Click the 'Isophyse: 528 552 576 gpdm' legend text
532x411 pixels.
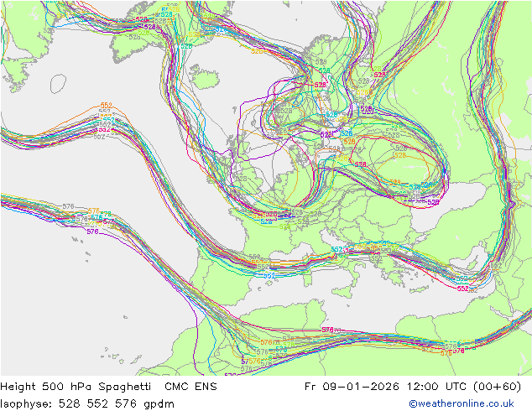[x=87, y=404]
